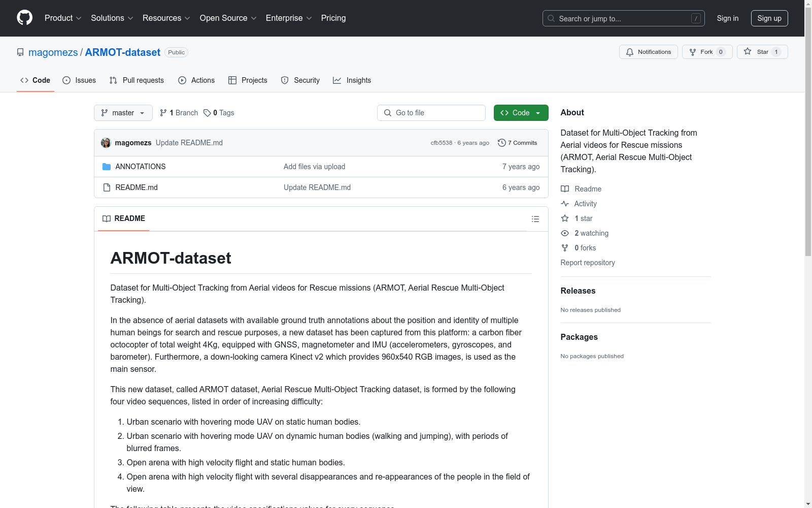The width and height of the screenshot is (812, 508).
Task: Star the ARMOT-dataset repository
Action: pos(762,52)
